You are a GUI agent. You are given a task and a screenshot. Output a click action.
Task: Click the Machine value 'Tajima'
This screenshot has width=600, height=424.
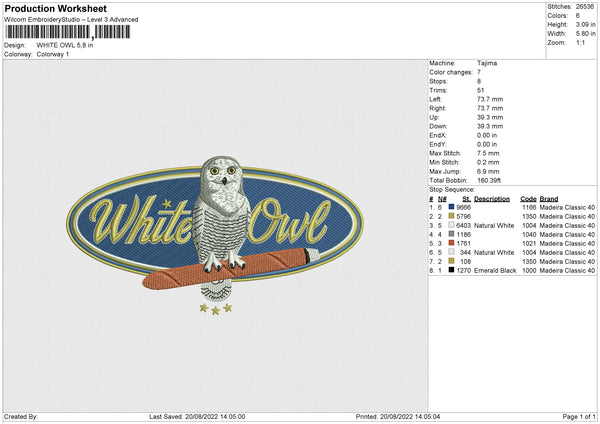click(487, 63)
